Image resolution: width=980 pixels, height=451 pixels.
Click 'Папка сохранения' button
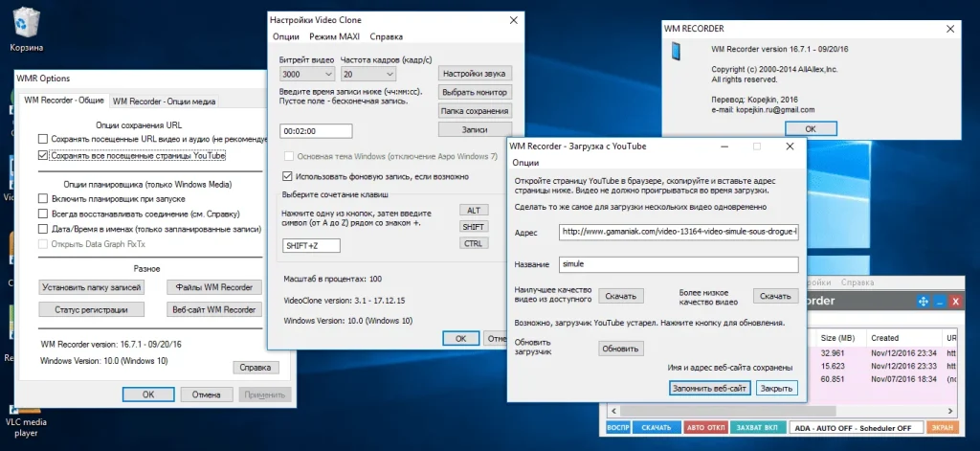(x=475, y=111)
